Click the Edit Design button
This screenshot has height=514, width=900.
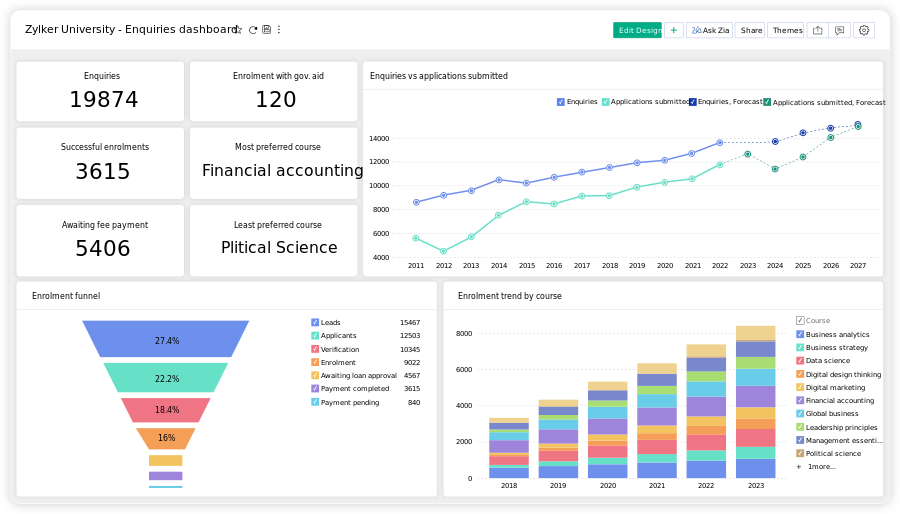click(637, 30)
